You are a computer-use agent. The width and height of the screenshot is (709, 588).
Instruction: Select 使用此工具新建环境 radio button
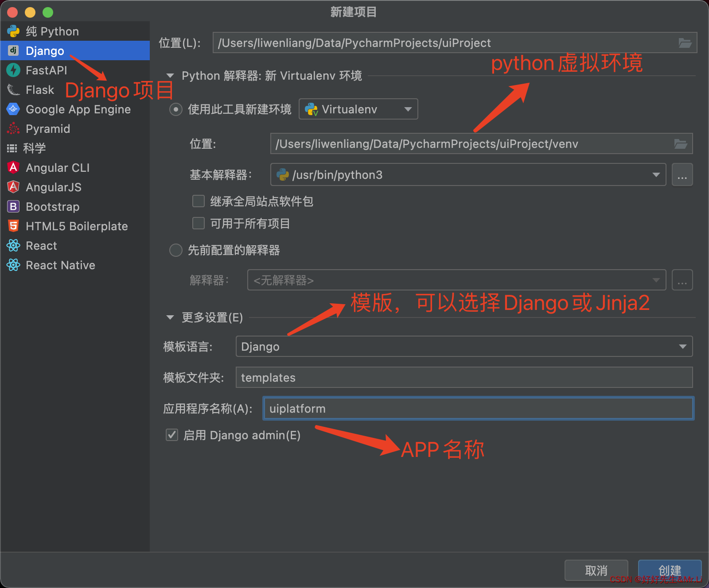[176, 109]
